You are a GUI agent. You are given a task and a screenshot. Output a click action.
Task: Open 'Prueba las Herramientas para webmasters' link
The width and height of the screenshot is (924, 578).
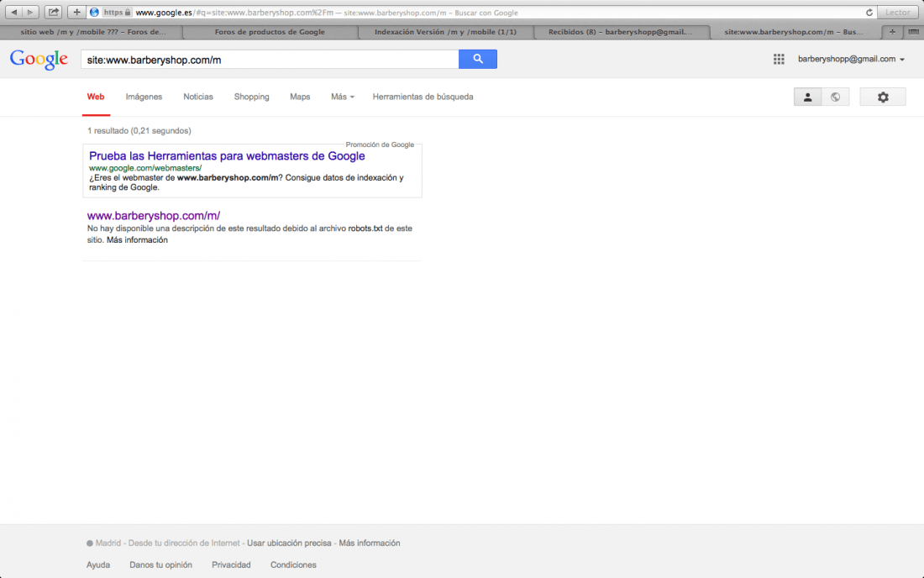227,156
